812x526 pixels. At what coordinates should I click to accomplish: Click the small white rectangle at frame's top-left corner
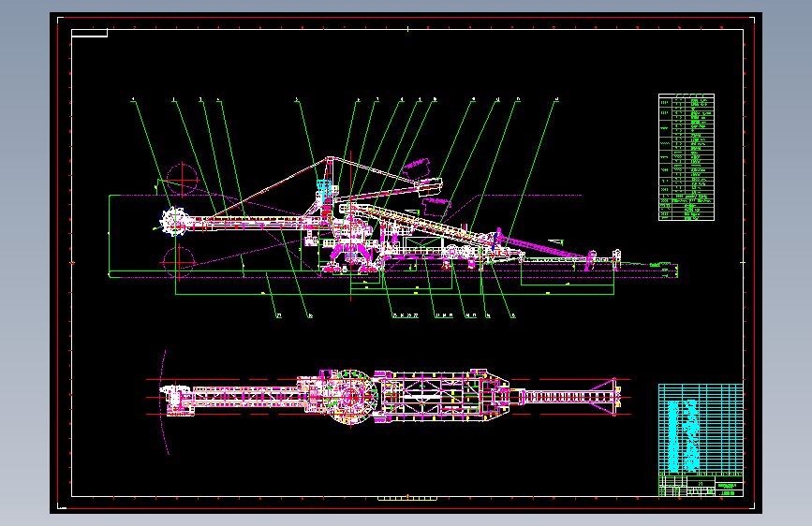pyautogui.click(x=89, y=33)
